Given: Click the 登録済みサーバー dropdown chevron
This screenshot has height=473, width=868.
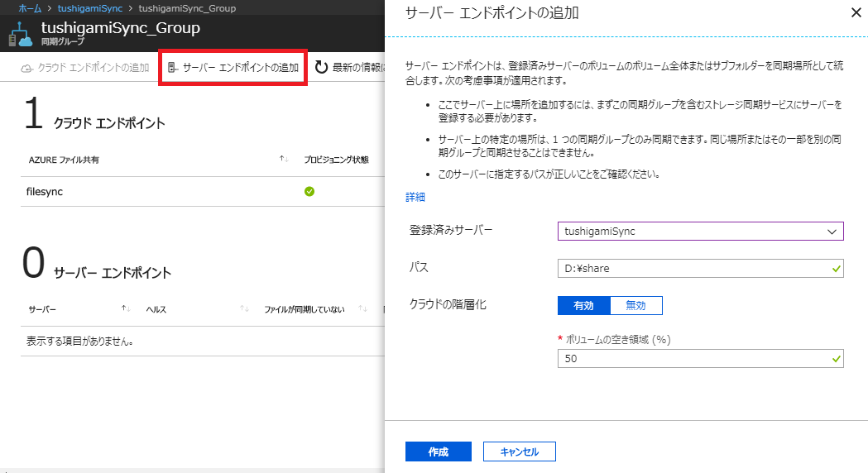Looking at the screenshot, I should (832, 232).
